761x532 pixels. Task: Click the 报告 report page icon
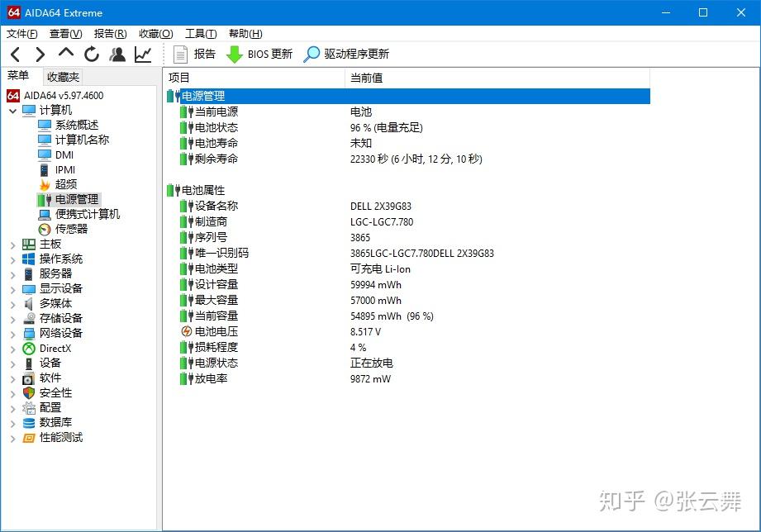tap(181, 54)
